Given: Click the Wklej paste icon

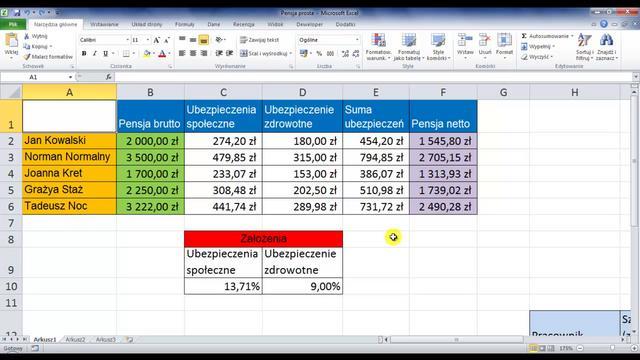Looking at the screenshot, I should click(11, 41).
